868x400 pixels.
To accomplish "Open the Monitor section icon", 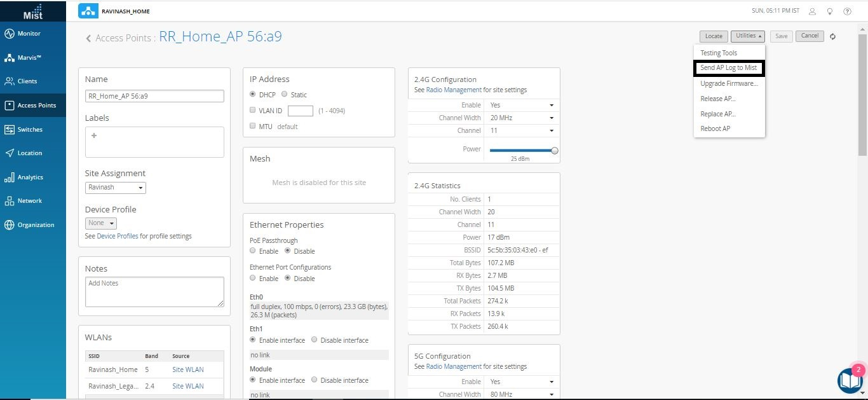I will (x=10, y=34).
